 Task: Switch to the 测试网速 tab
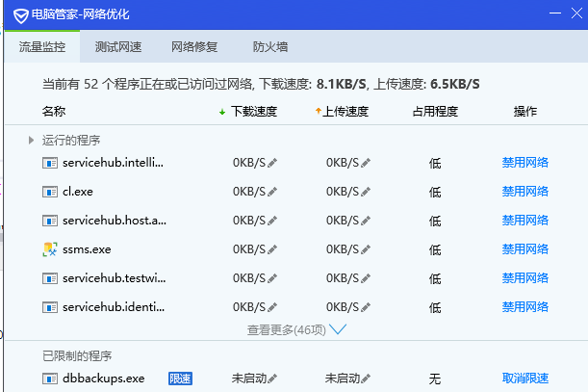[118, 47]
